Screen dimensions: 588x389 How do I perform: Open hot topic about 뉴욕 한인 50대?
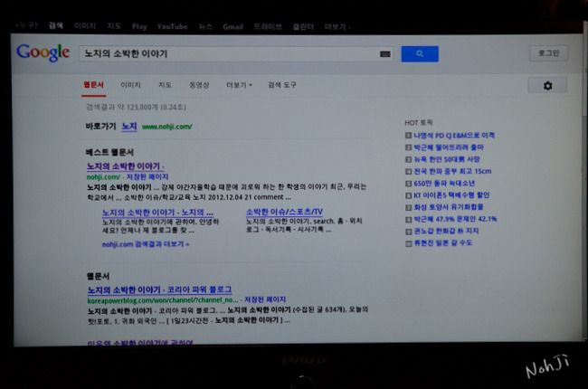(447, 159)
